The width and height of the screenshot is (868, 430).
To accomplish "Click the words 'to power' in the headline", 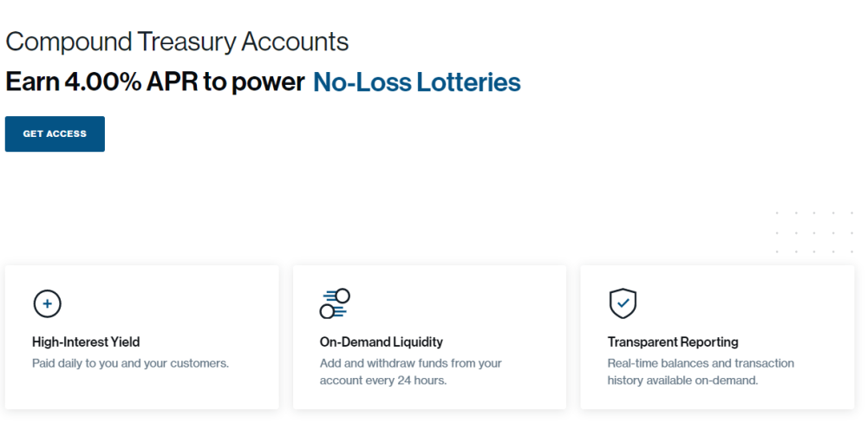I will pos(253,83).
